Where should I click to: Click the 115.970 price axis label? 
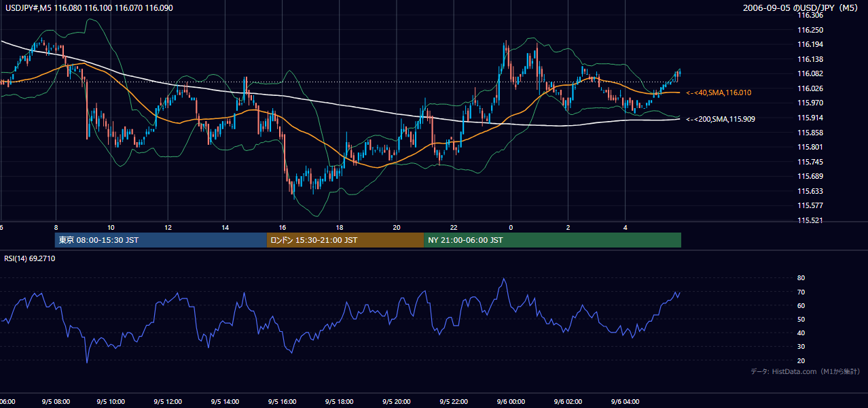[x=811, y=103]
